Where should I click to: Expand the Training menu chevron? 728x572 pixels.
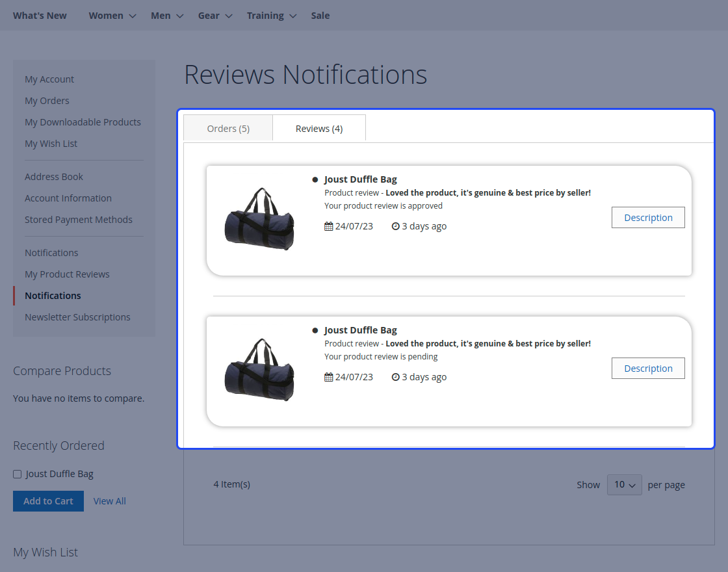point(293,16)
